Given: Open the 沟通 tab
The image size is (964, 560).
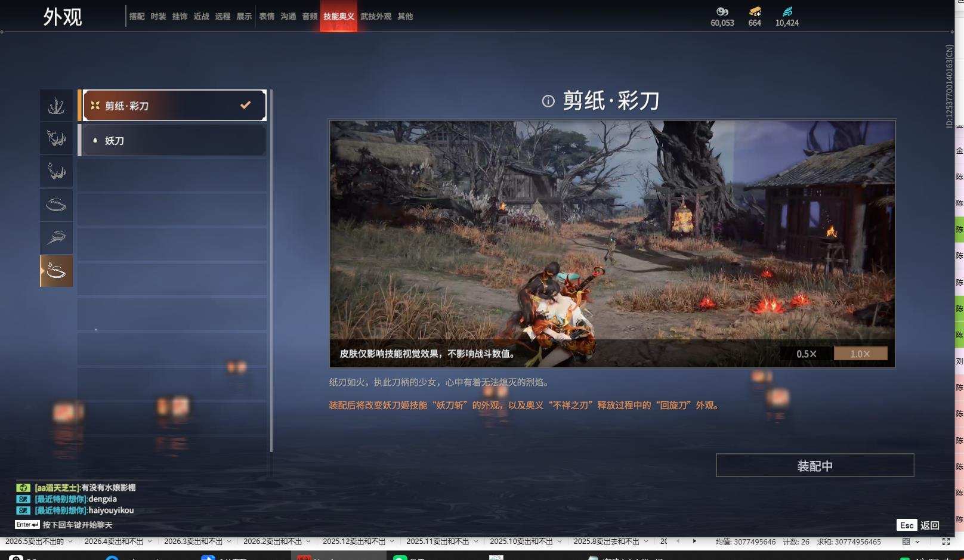Looking at the screenshot, I should [289, 17].
